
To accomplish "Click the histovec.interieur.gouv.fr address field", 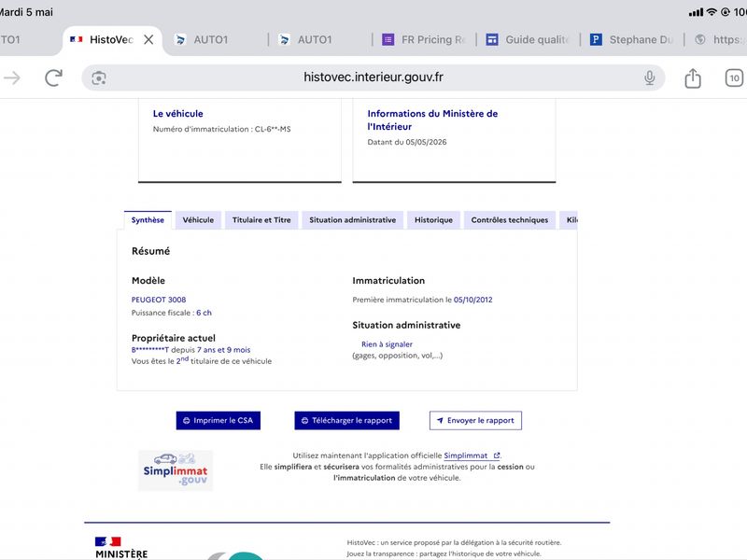I will (x=373, y=77).
